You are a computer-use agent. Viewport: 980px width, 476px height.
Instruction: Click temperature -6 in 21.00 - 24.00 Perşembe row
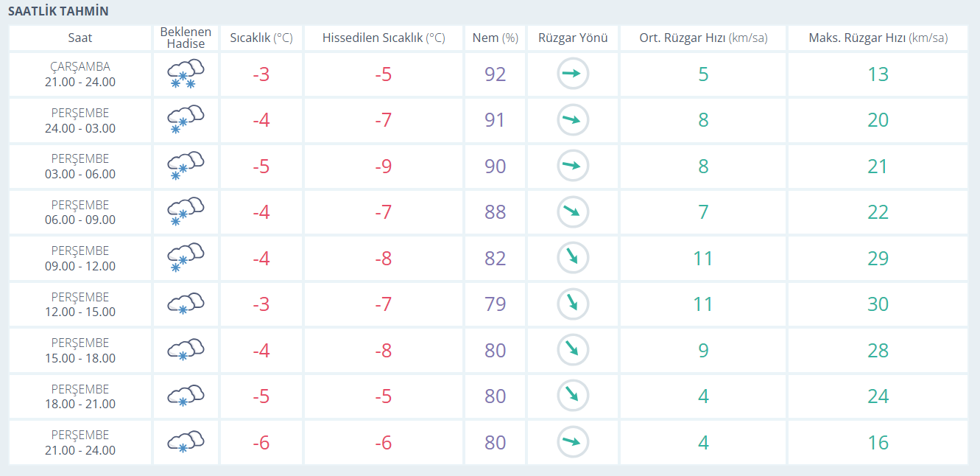pos(261,443)
